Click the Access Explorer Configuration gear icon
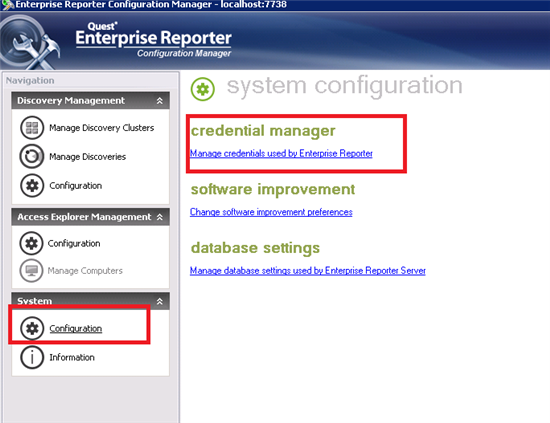 tap(31, 243)
